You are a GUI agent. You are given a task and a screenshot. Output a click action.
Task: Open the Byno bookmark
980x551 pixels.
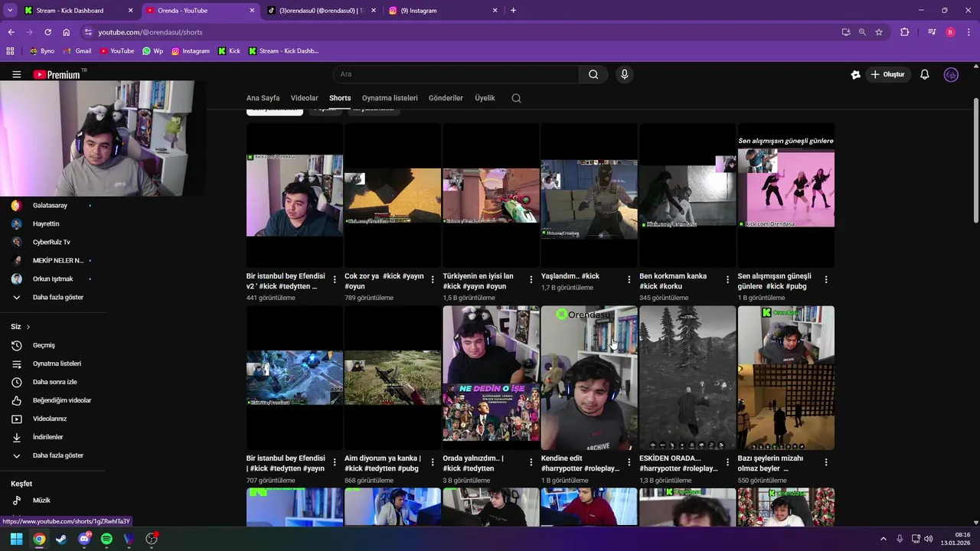tap(42, 51)
